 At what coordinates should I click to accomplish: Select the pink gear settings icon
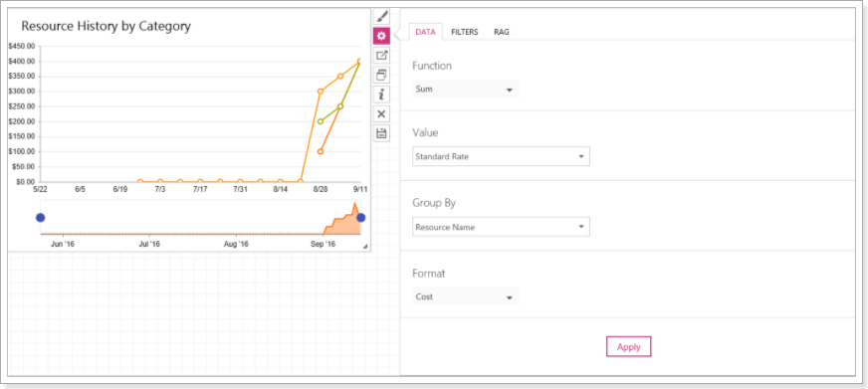pyautogui.click(x=381, y=36)
